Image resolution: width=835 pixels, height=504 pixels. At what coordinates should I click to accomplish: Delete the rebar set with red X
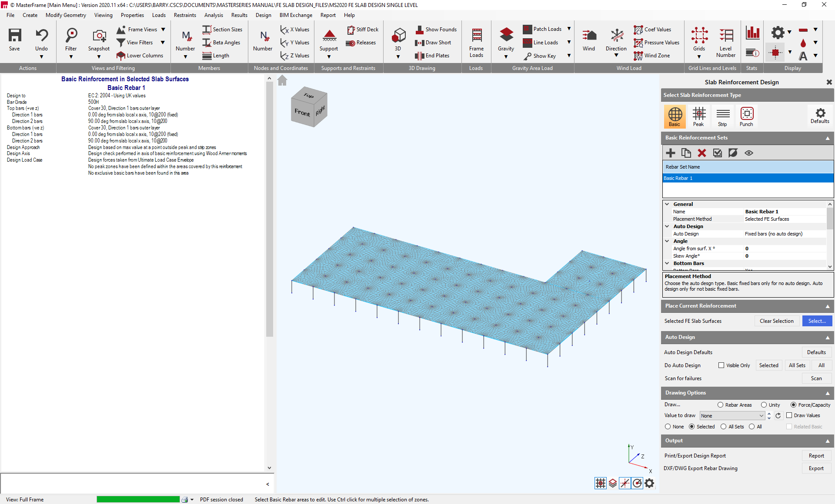701,153
